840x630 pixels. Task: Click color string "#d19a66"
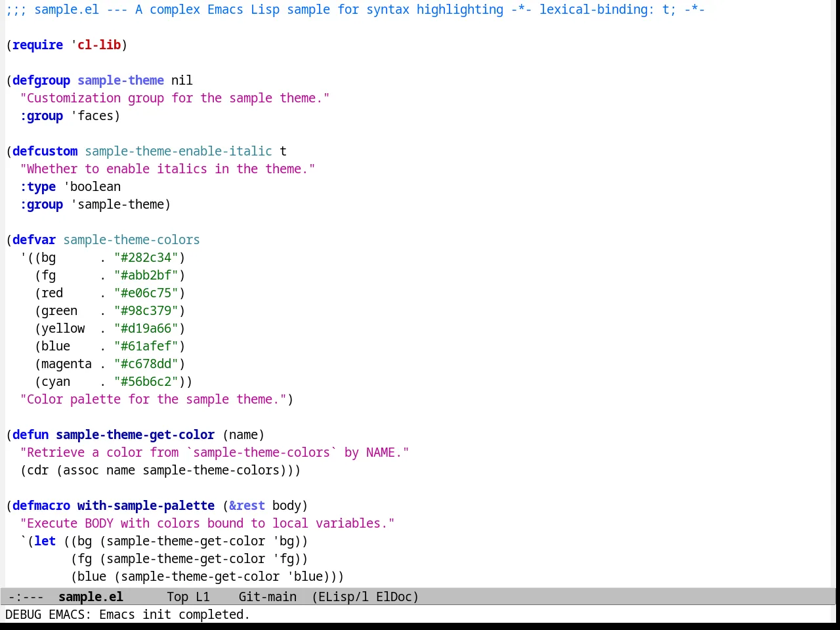[x=146, y=328]
